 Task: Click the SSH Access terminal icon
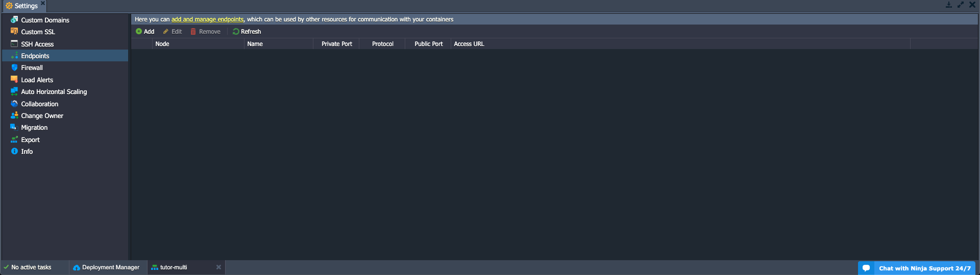click(x=14, y=44)
